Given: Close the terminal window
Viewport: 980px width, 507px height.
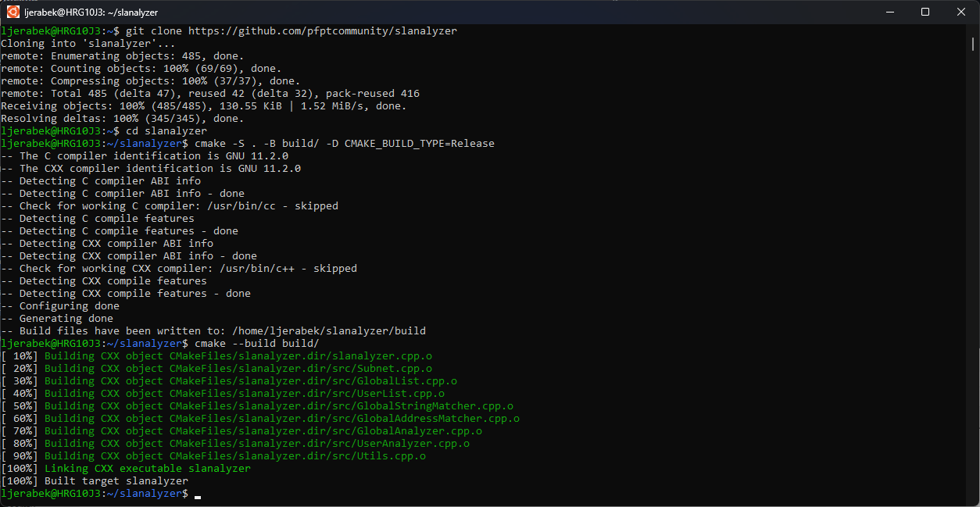Looking at the screenshot, I should [x=960, y=12].
